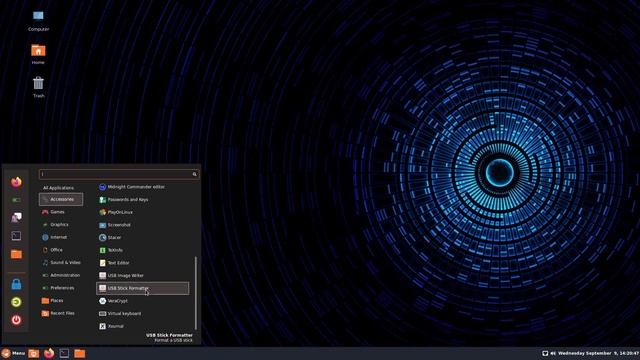This screenshot has width=640, height=360.
Task: Launch Firefox from the taskbar
Action: [x=49, y=353]
